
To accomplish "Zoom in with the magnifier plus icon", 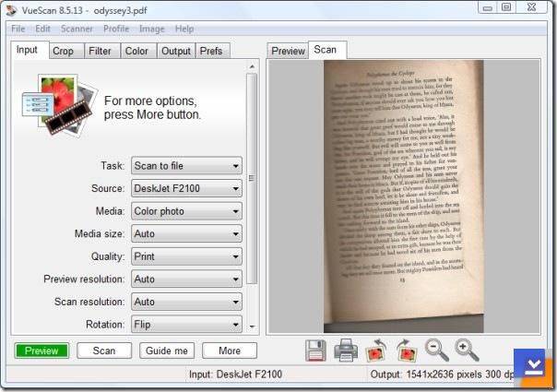I will tap(467, 350).
